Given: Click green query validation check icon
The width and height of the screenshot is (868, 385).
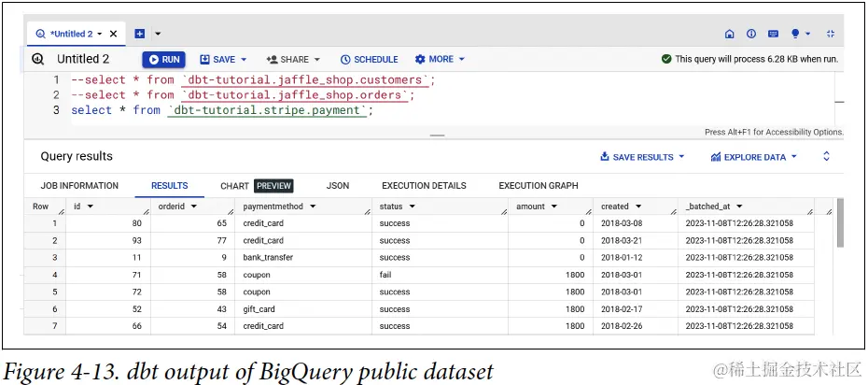Looking at the screenshot, I should click(x=666, y=59).
